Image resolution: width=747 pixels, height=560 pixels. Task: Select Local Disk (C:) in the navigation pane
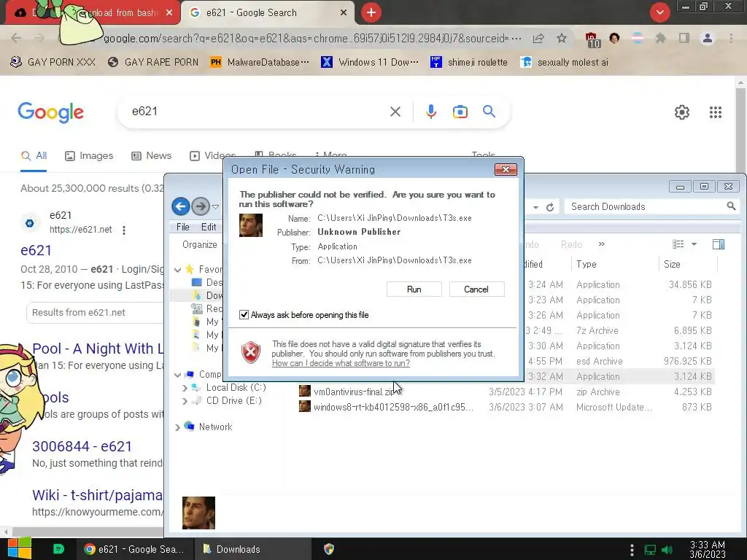[x=236, y=388]
